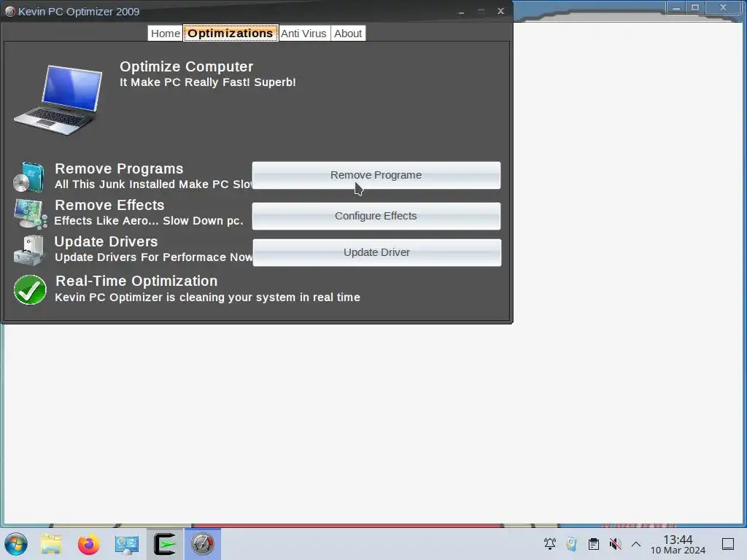747x560 pixels.
Task: Open the system settings monitor icon in taskbar
Action: (127, 544)
